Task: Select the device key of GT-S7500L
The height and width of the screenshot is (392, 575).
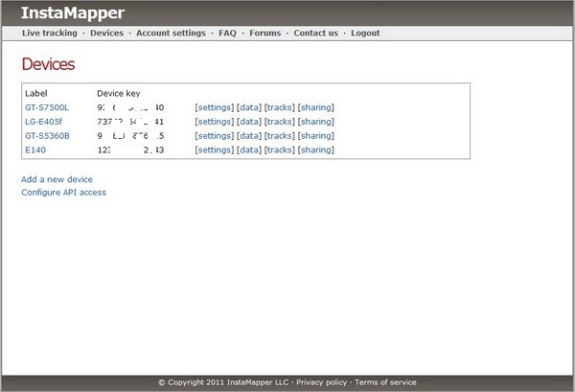Action: [x=130, y=107]
